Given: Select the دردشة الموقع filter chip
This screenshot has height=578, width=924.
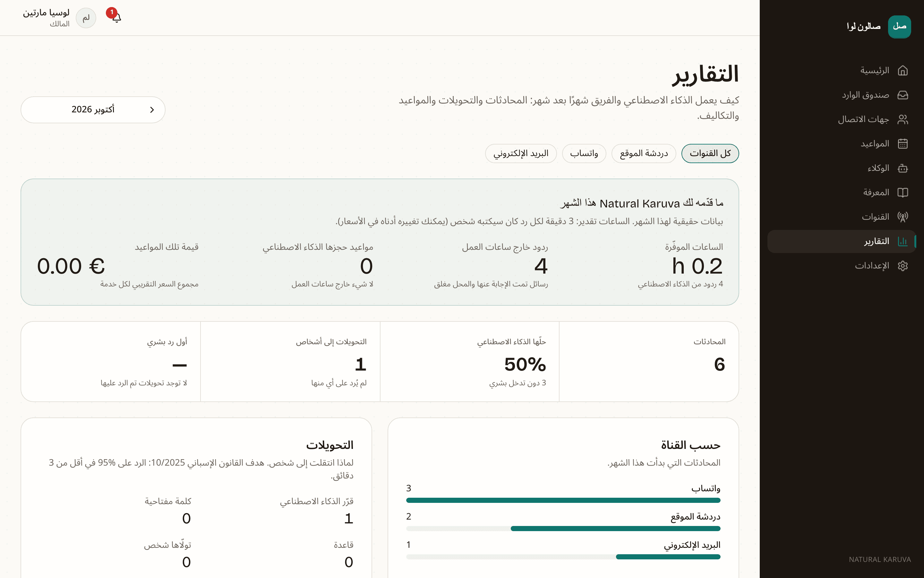Looking at the screenshot, I should coord(644,154).
